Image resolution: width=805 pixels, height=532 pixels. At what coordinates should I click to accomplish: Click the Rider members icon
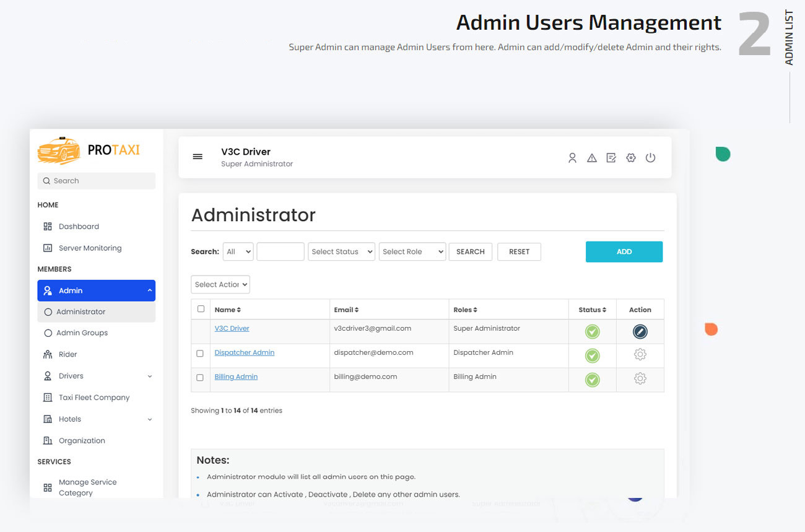[47, 354]
